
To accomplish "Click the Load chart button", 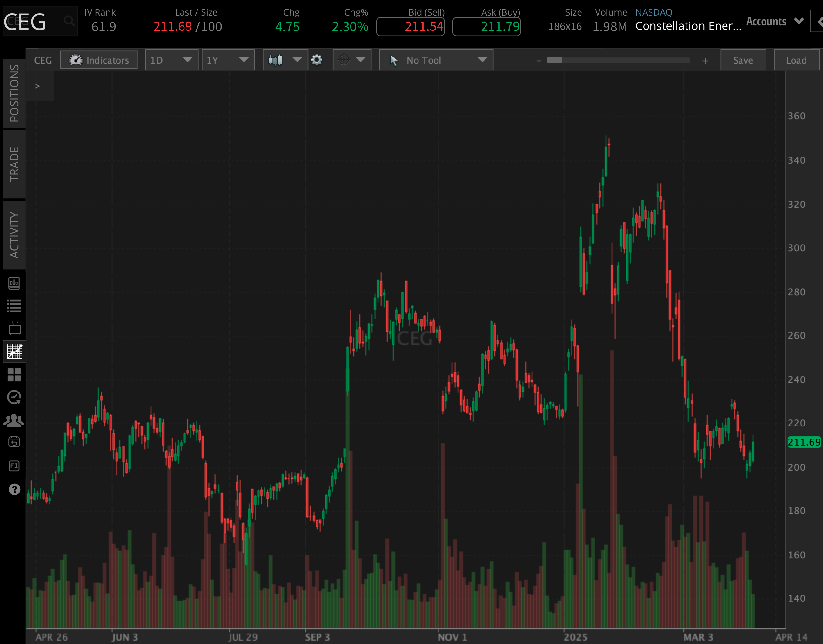I will pos(796,60).
